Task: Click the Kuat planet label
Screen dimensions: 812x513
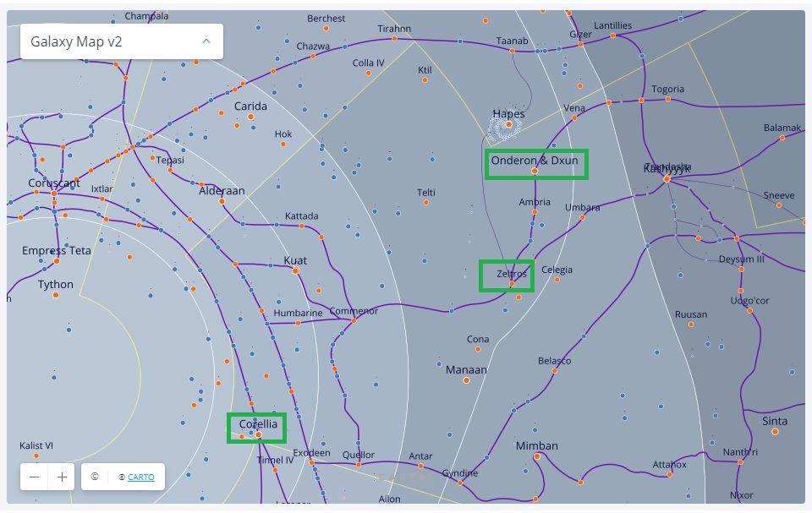Action: pyautogui.click(x=295, y=260)
